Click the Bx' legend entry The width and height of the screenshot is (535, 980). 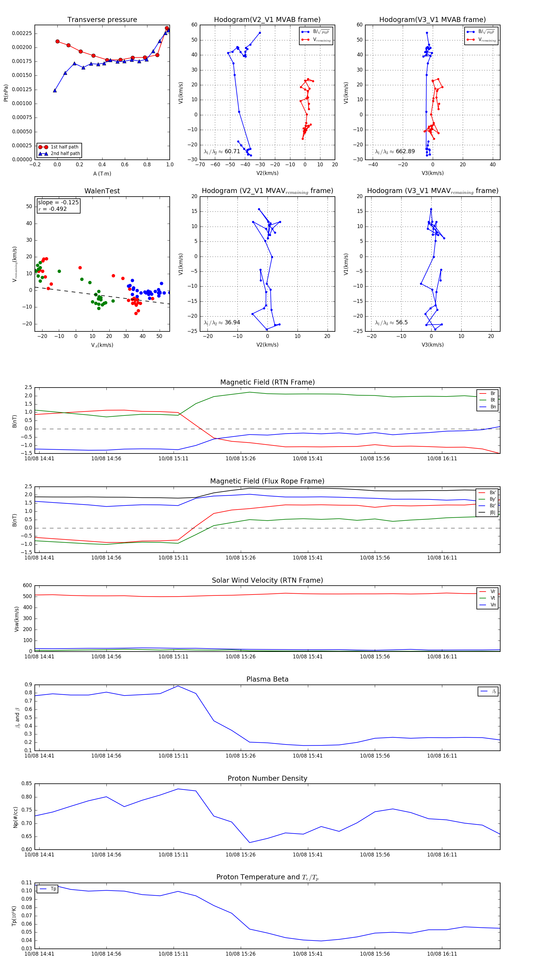(487, 492)
